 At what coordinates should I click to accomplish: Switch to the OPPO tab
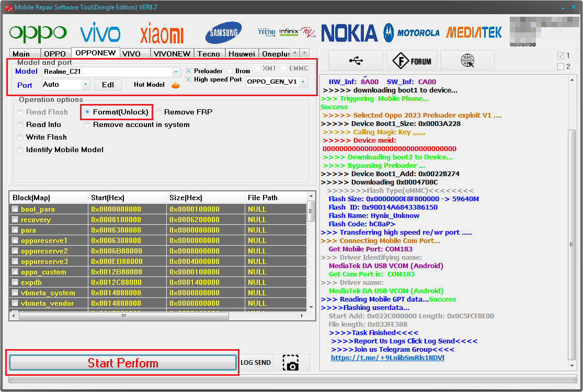(x=55, y=54)
